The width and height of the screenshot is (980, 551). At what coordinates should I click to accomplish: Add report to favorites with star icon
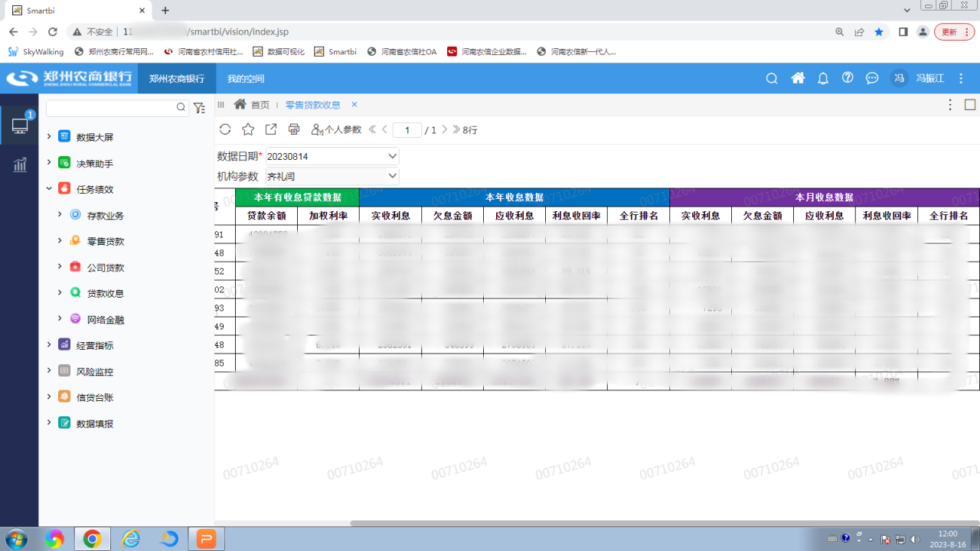coord(247,129)
